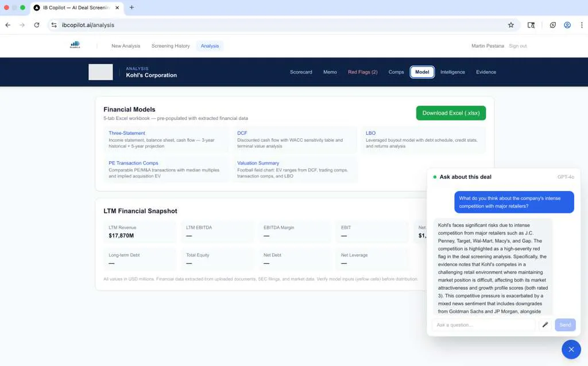The width and height of the screenshot is (588, 366).
Task: Select the Model tab
Action: point(422,72)
